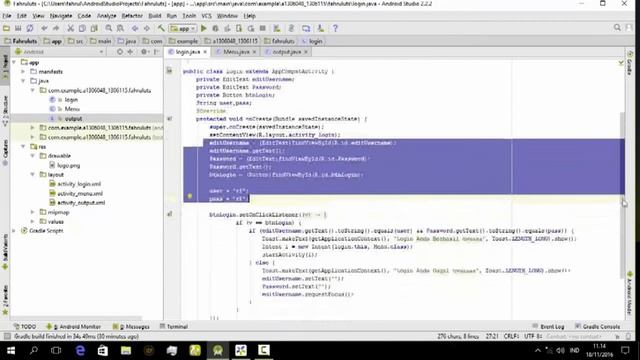
Task: Collapse the res folder
Action: 23,147
